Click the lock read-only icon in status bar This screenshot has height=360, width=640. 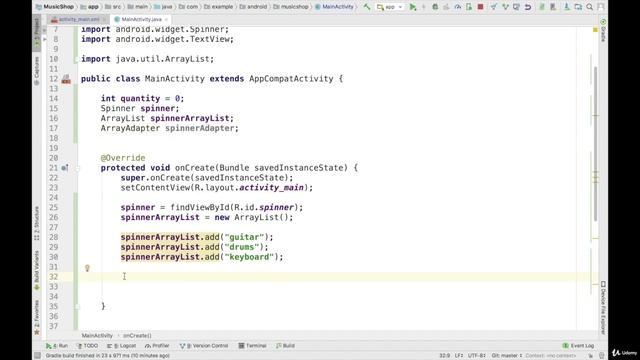click(x=590, y=356)
